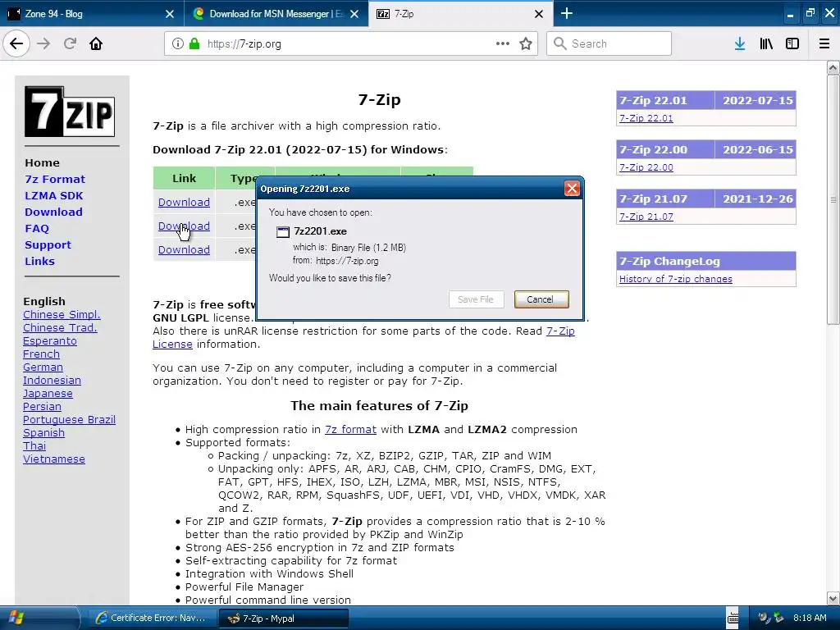Open a new tab with the plus icon
The height and width of the screenshot is (630, 840).
point(566,13)
